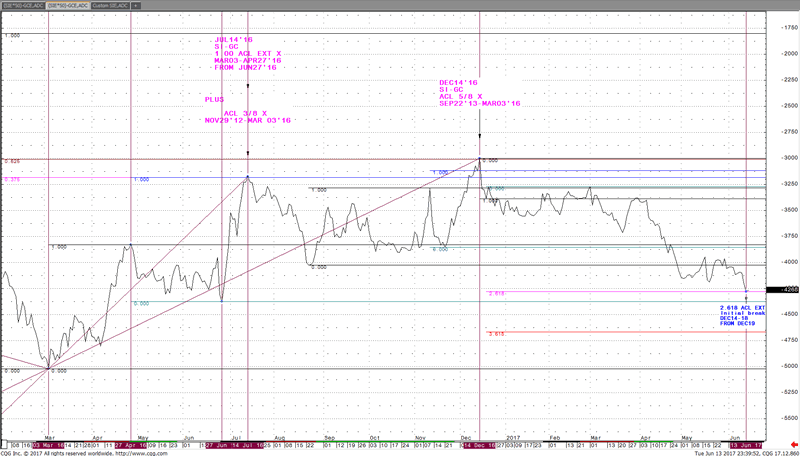Switch to the active highlighted (SIE*50)-GCE,ADC tab
Screen dimensions: 800x456
(67, 5)
